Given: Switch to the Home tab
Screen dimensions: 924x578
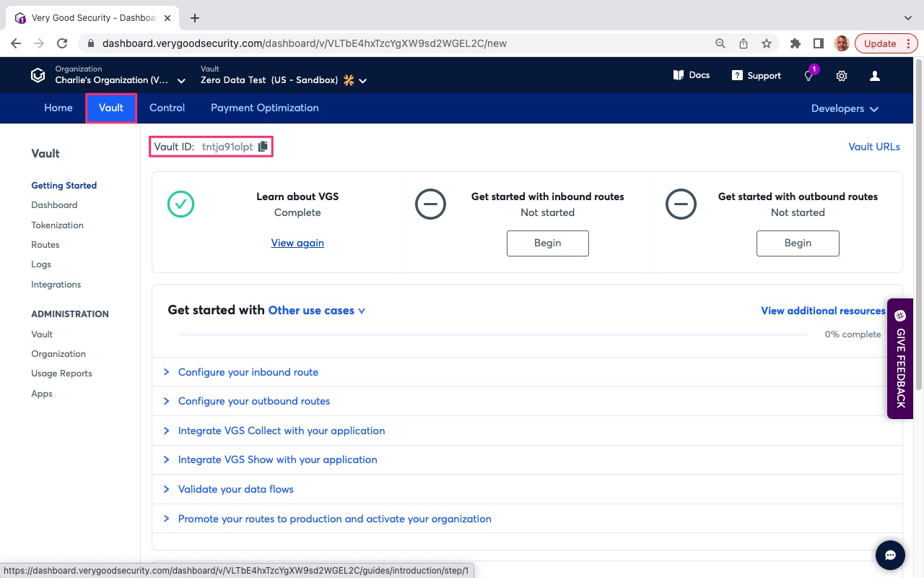Looking at the screenshot, I should click(x=58, y=108).
